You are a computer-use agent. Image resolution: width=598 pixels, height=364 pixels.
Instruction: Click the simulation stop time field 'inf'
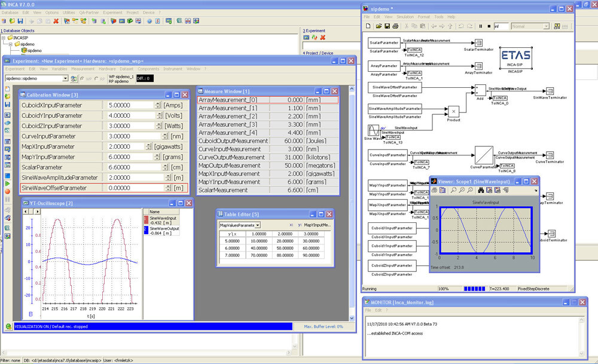pyautogui.click(x=501, y=26)
